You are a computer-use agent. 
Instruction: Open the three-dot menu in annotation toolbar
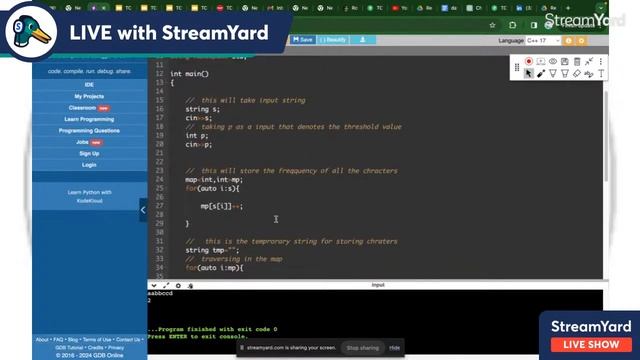[x=601, y=62]
